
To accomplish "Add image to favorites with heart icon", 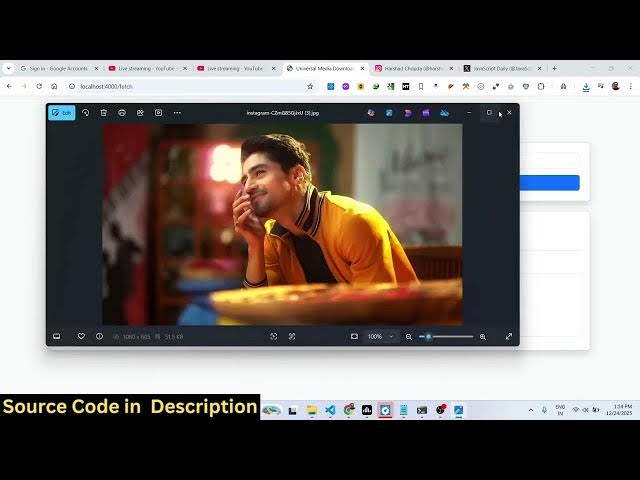I will (81, 336).
